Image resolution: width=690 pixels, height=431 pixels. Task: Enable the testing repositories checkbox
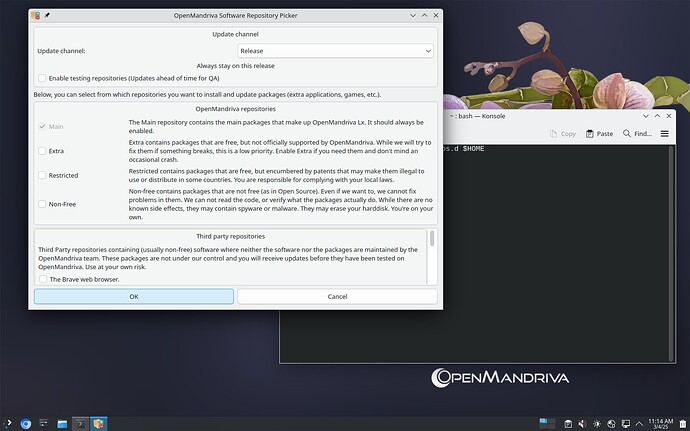42,78
